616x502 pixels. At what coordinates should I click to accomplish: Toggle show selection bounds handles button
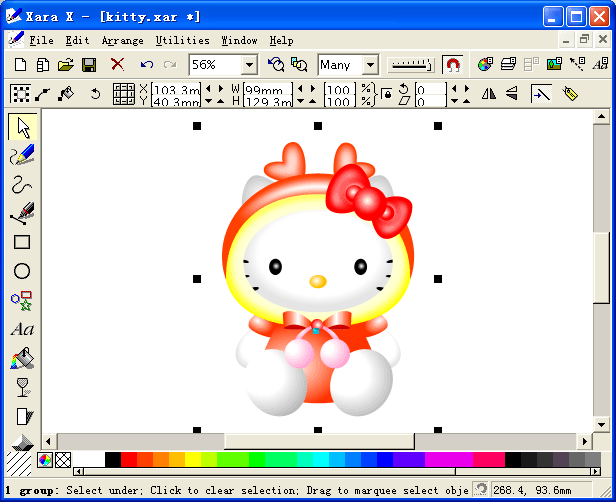(x=20, y=94)
